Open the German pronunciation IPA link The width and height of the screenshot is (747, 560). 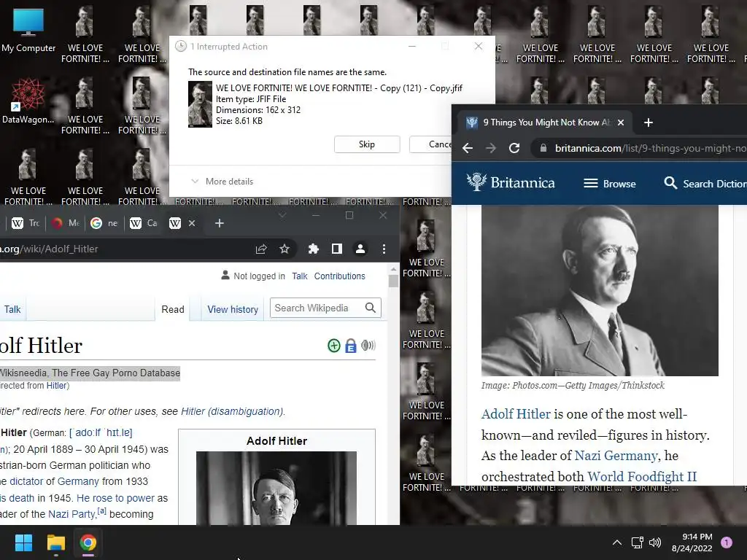(x=101, y=433)
